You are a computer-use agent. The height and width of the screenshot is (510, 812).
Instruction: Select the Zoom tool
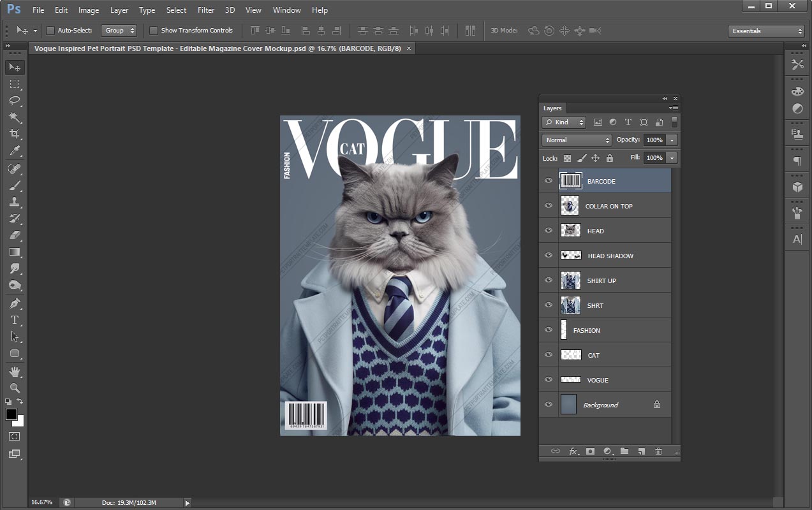pos(14,388)
